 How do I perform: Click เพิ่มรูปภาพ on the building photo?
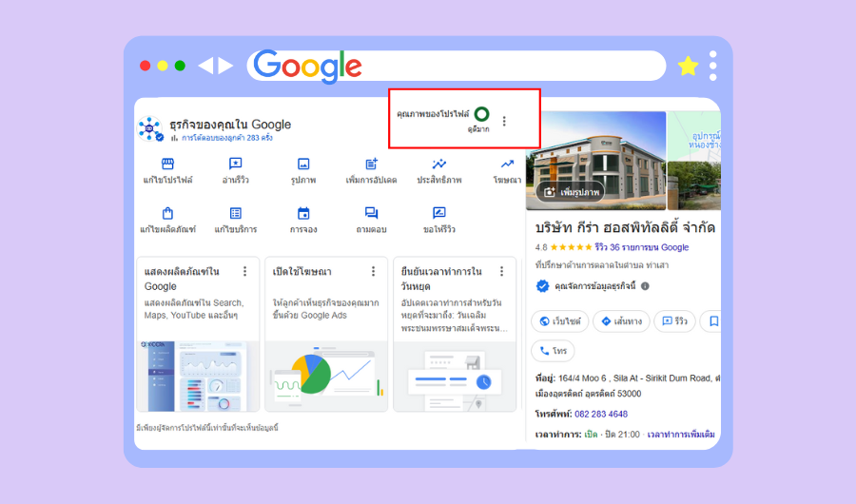point(573,192)
